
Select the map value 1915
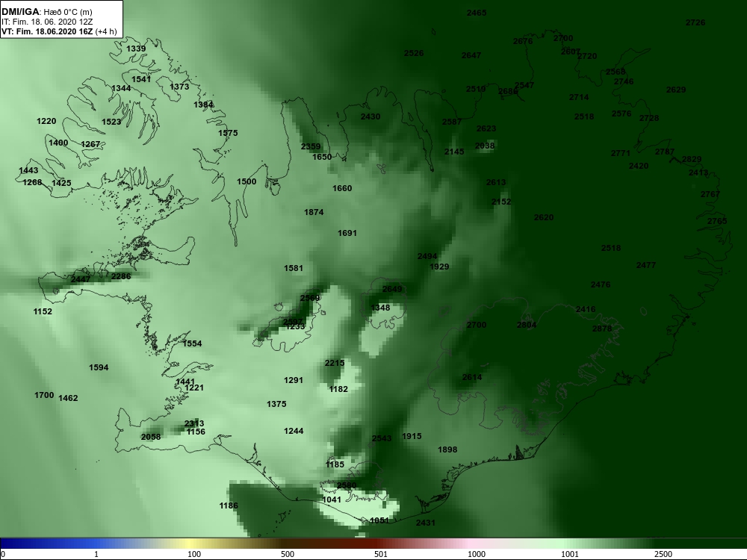pos(412,436)
